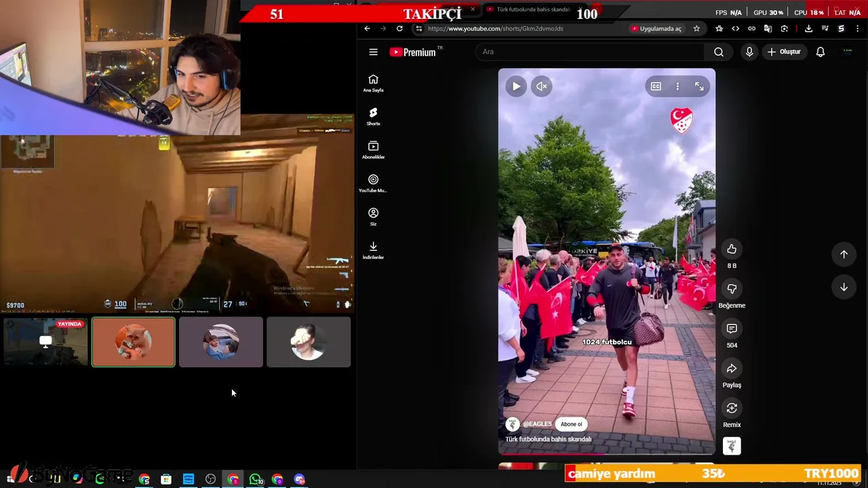Screen dimensions: 868x488
Task: Open the EAGLE5 channel avatar
Action: [x=513, y=424]
